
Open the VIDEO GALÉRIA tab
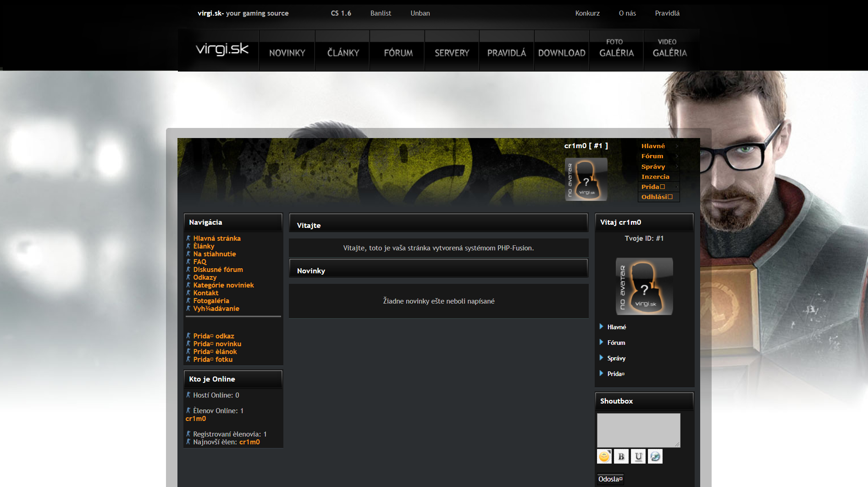(670, 51)
